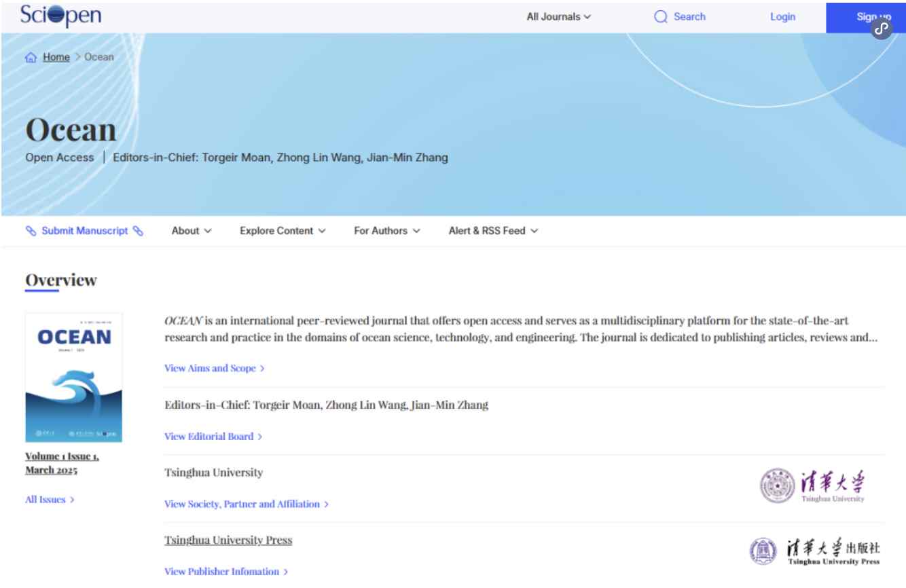Expand the About menu
The image size is (906, 588).
point(191,231)
